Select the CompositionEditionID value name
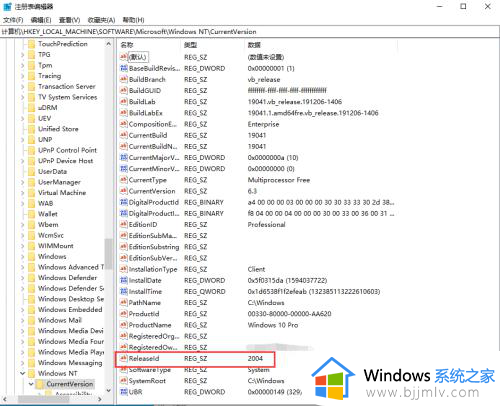This screenshot has height=406, width=500. [153, 124]
